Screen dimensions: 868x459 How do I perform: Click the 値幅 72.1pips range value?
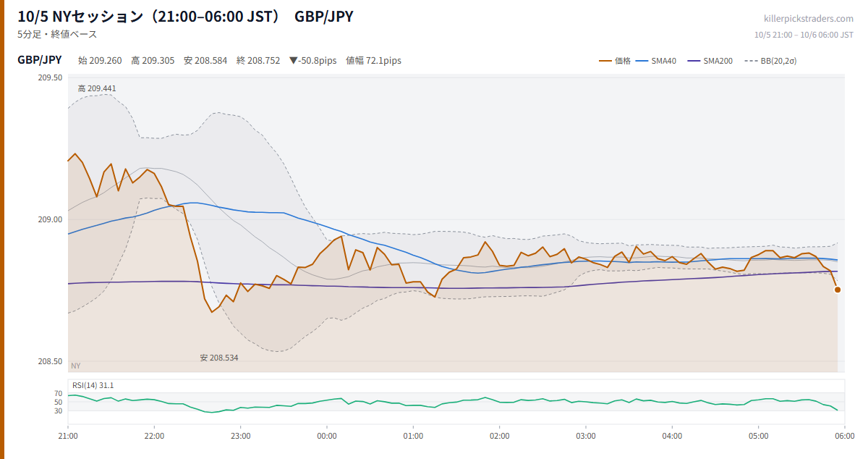tap(373, 61)
